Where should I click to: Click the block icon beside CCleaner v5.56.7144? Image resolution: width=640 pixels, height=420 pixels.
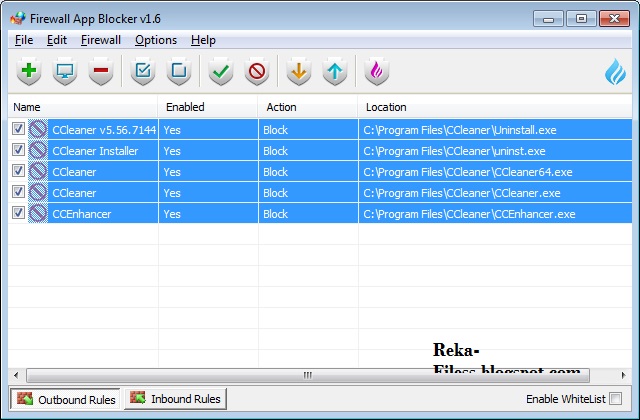[x=38, y=130]
